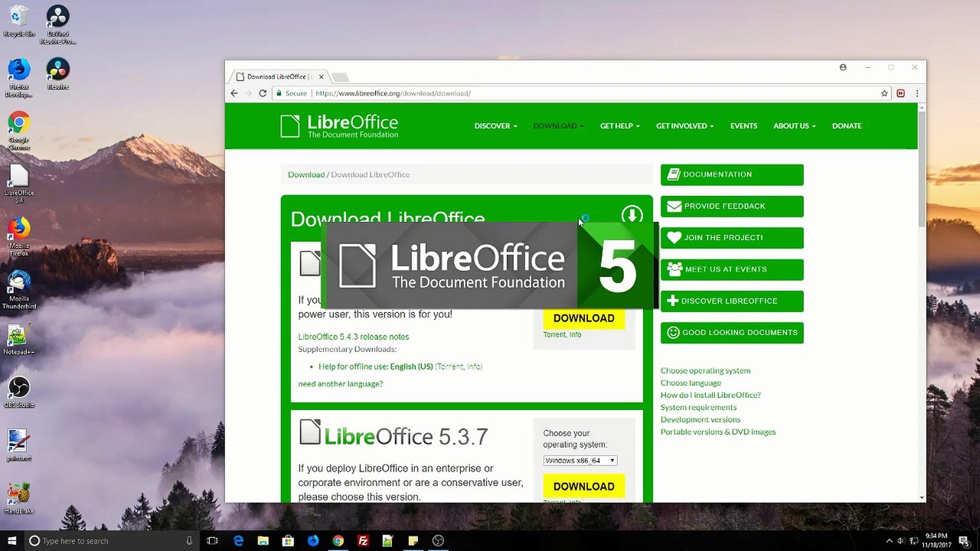
Task: Click JOIN THE PROJECT! sidebar button
Action: pos(732,237)
